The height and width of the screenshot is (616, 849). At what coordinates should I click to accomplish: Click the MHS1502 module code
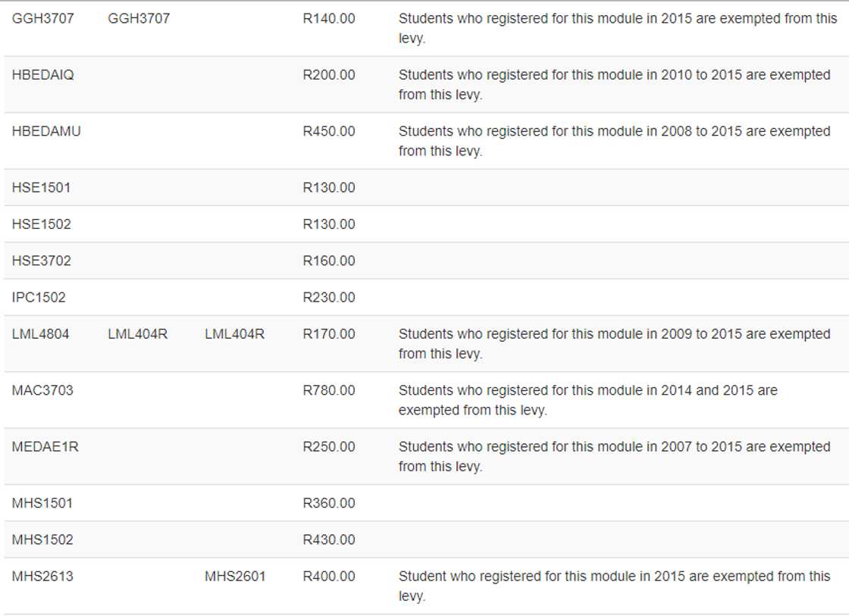click(x=42, y=539)
